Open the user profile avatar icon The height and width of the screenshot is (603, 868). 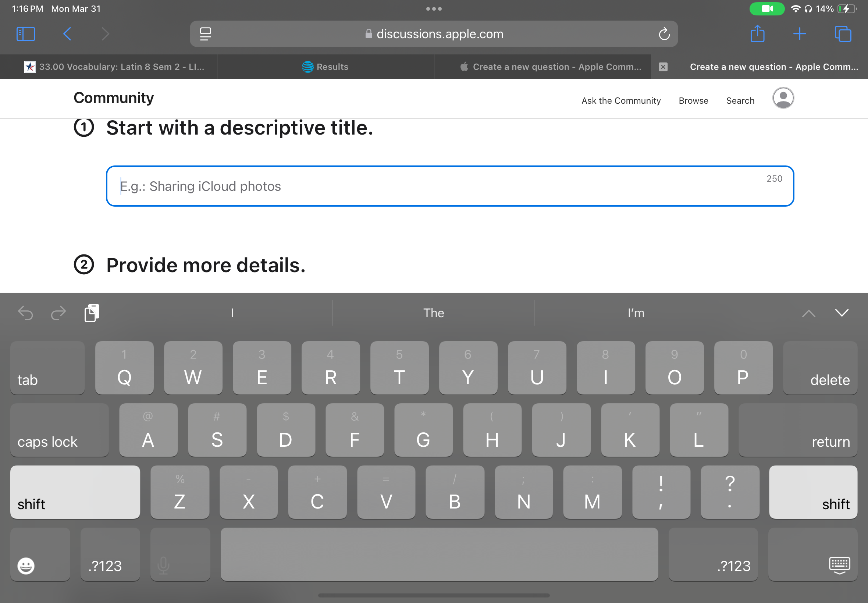pyautogui.click(x=783, y=98)
